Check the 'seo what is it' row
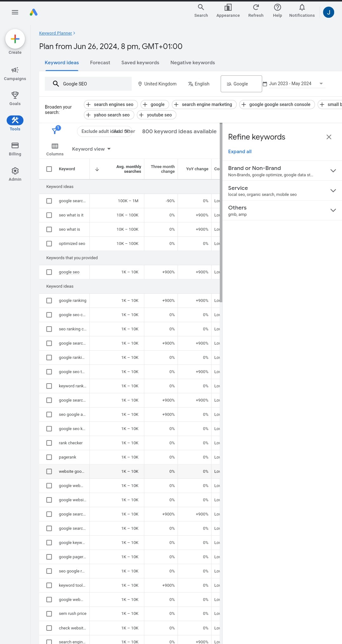 (x=49, y=215)
